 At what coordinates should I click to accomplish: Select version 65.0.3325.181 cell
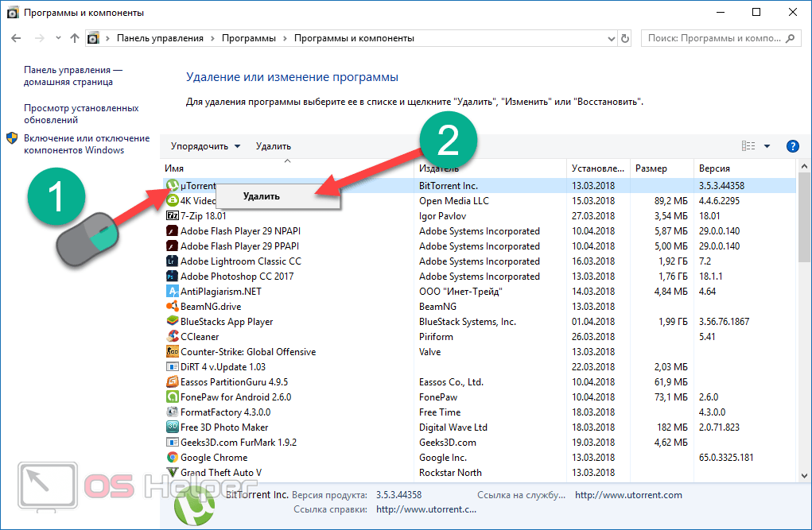tap(726, 457)
